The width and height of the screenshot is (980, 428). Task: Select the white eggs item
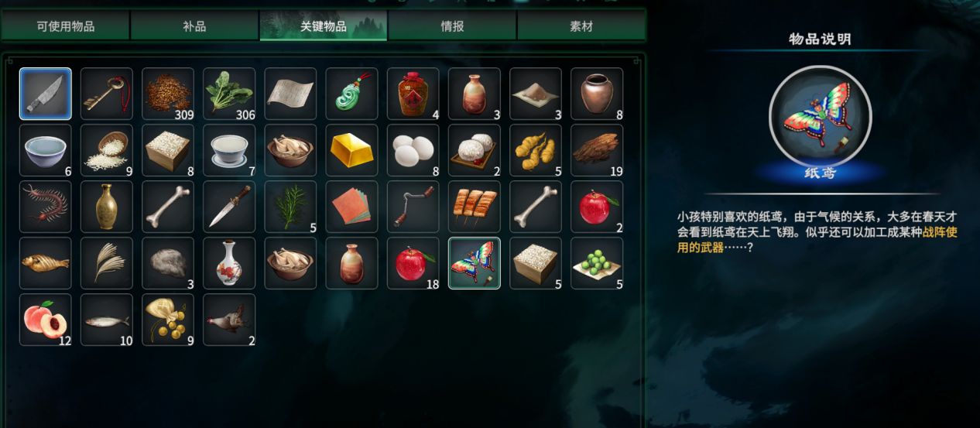pyautogui.click(x=413, y=150)
